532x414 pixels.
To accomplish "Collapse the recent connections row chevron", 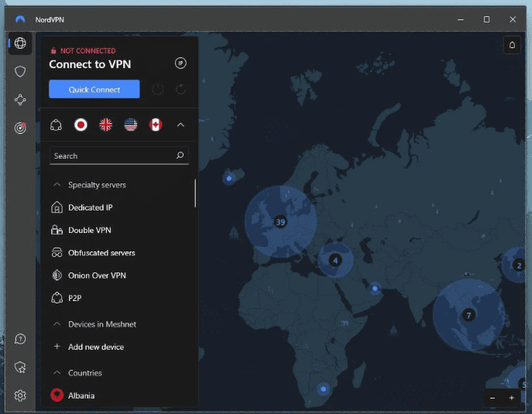I will pyautogui.click(x=180, y=125).
